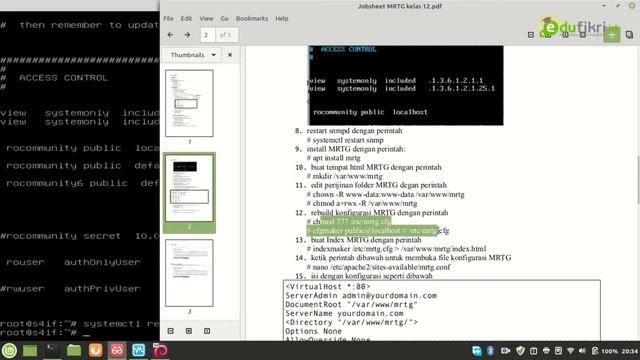
Task: Click '# mkdir /var/www/mrtg' text in PDF
Action: pos(344,176)
